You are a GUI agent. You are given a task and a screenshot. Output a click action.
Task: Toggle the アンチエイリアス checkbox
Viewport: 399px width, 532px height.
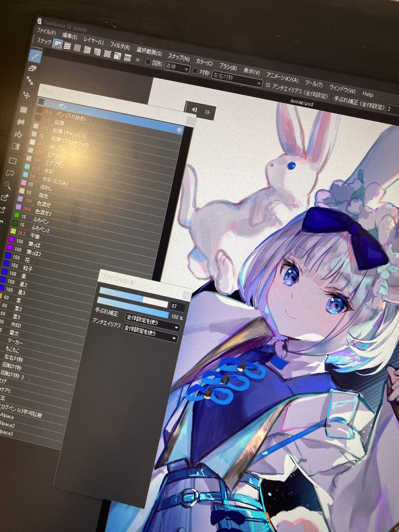point(268,84)
